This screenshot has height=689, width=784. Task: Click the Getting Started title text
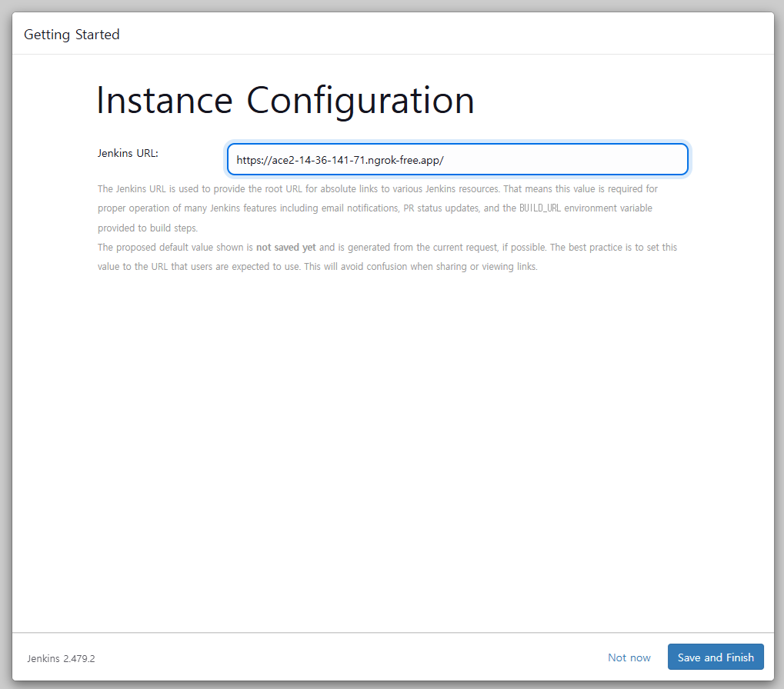[x=72, y=35]
